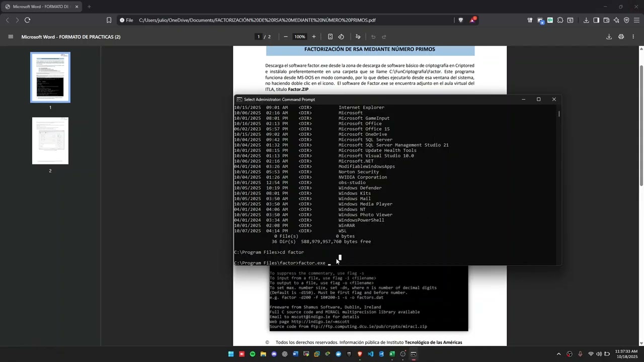Image resolution: width=644 pixels, height=362 pixels.
Task: Click the PDF zoom percentage field 100%
Action: pyautogui.click(x=300, y=37)
